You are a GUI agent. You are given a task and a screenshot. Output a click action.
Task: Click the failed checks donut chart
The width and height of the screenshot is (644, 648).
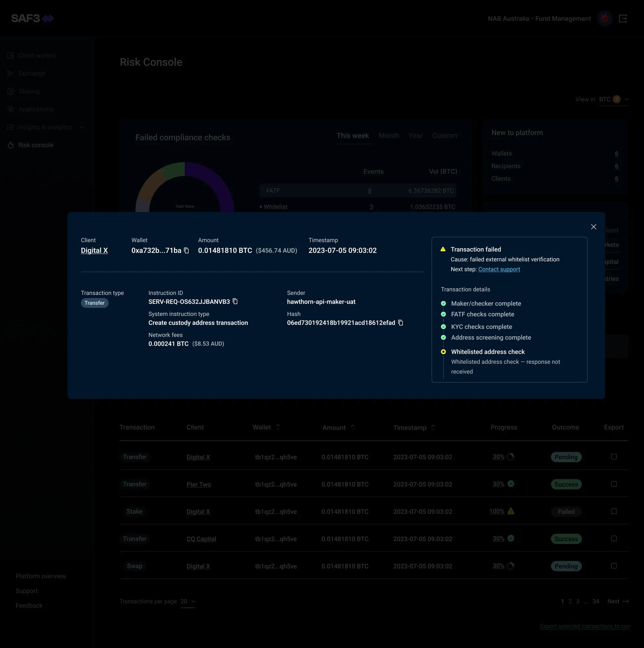[x=184, y=188]
